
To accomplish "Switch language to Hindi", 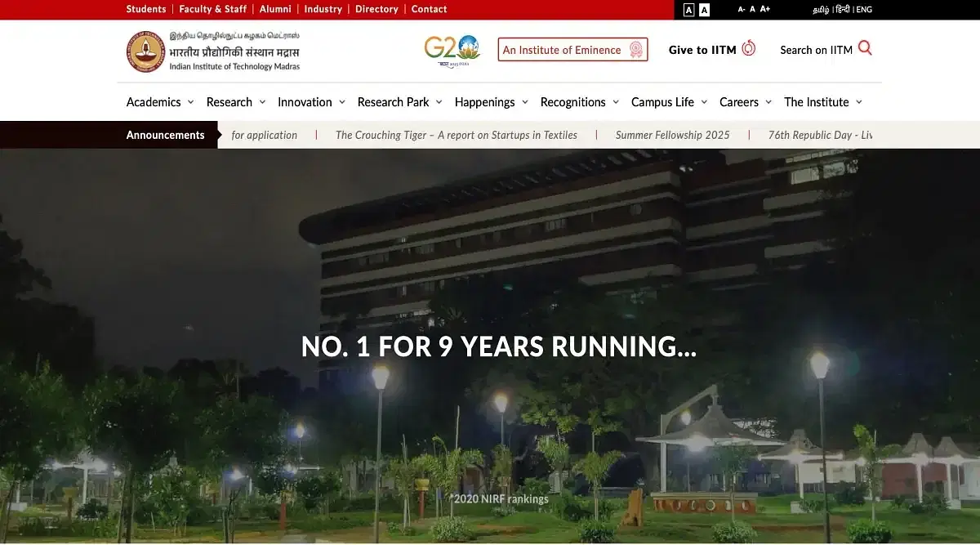I will [843, 10].
